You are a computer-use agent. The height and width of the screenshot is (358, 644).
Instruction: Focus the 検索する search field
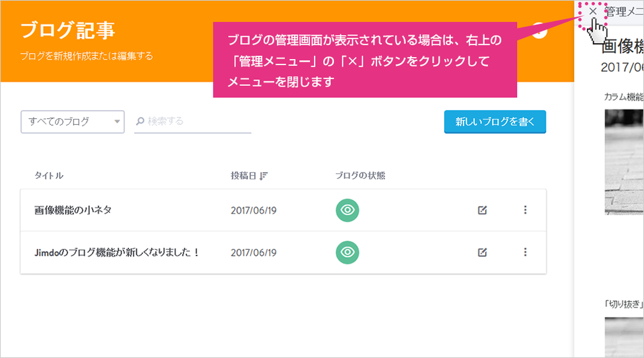(x=193, y=122)
